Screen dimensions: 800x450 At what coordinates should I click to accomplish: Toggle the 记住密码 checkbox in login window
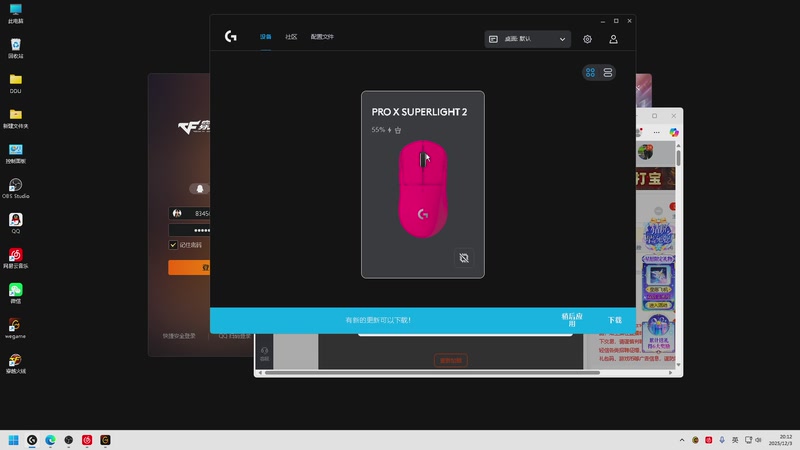[173, 245]
